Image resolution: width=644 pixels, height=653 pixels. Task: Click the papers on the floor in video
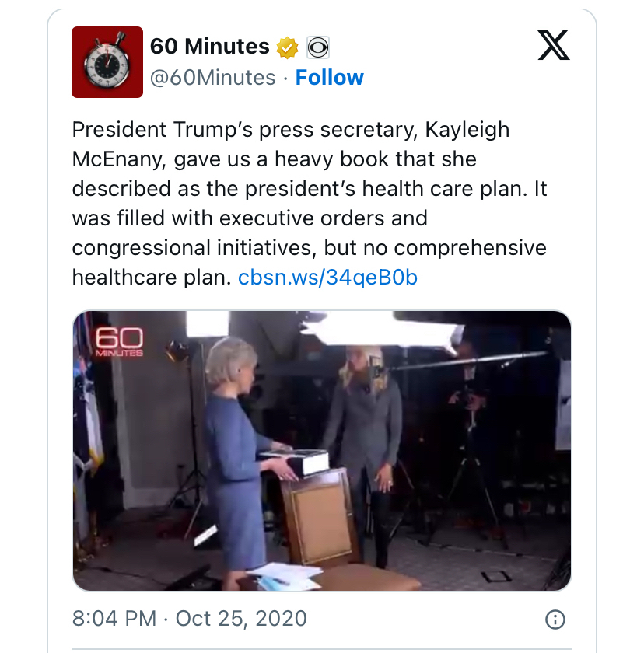(284, 575)
